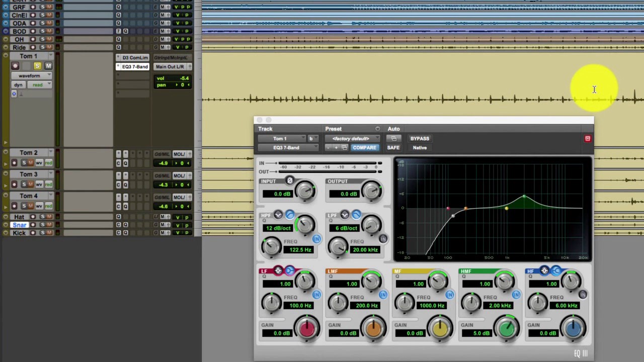
Task: Select the LPF notch filter shape icon
Action: [x=345, y=215]
